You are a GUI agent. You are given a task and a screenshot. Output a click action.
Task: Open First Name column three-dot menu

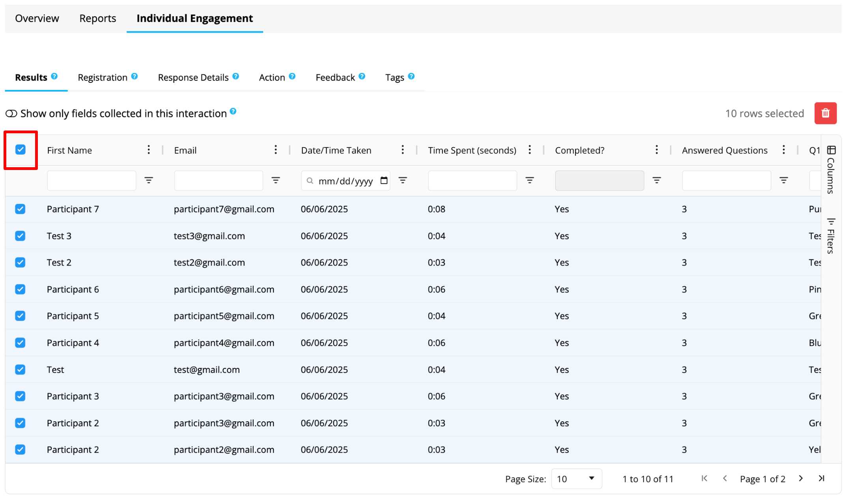148,150
